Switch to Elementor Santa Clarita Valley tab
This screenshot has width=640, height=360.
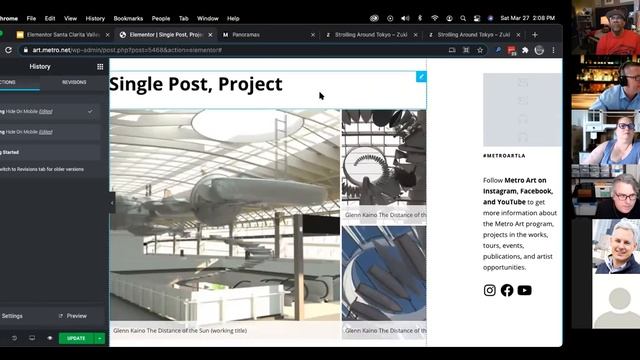tap(63, 35)
